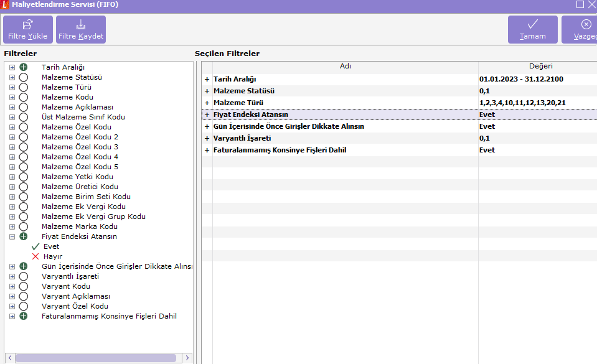The image size is (597, 364).
Task: Select the Malzeme Özel Kodu tree label
Action: click(77, 127)
